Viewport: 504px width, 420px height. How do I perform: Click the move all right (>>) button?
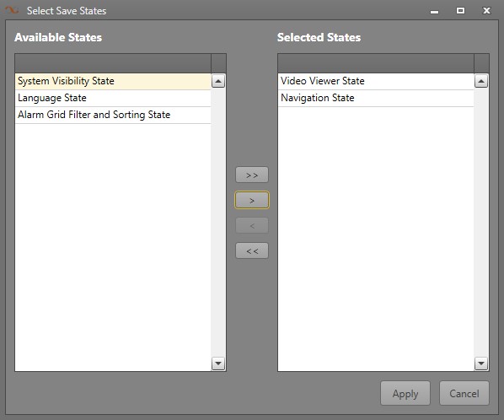coord(252,175)
